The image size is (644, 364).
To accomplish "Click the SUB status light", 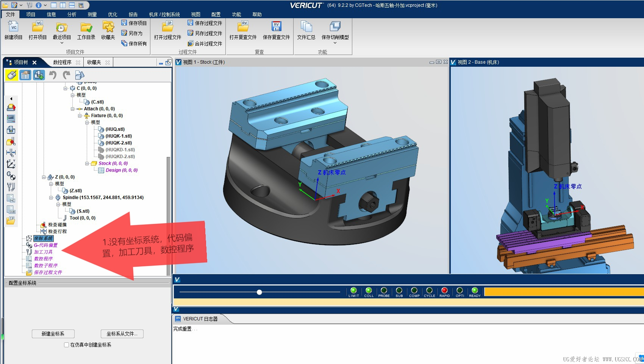I will [399, 290].
